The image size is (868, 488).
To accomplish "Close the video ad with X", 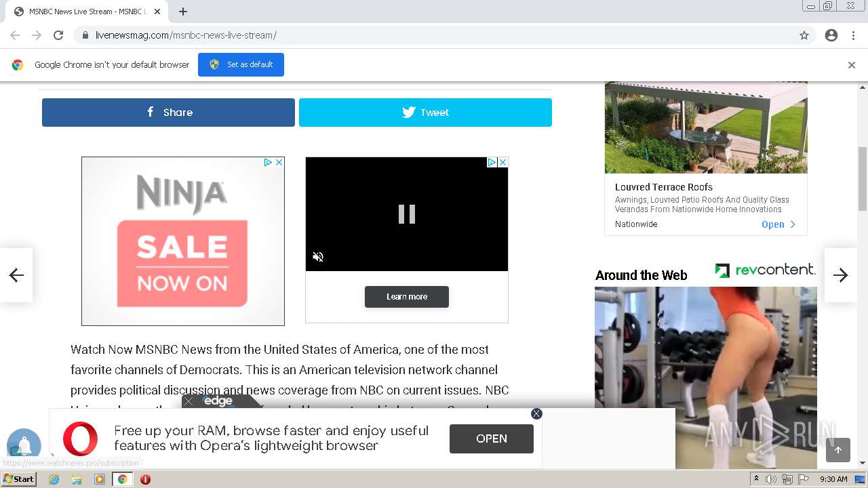I will coord(502,163).
